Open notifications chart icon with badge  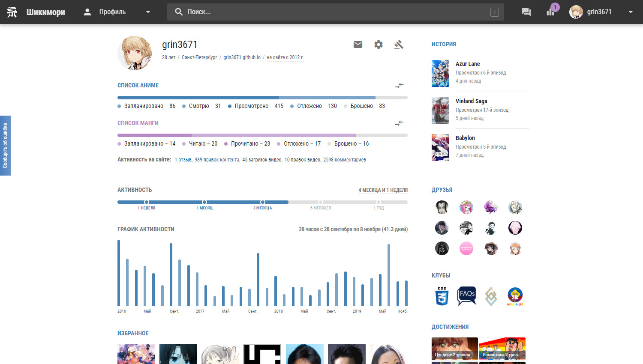[x=551, y=12]
